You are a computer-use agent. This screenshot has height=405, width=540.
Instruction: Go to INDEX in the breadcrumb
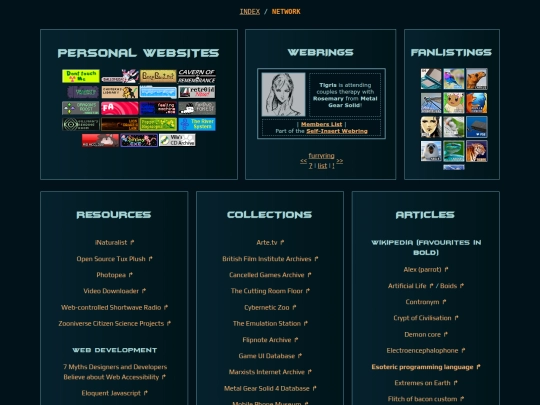click(250, 12)
